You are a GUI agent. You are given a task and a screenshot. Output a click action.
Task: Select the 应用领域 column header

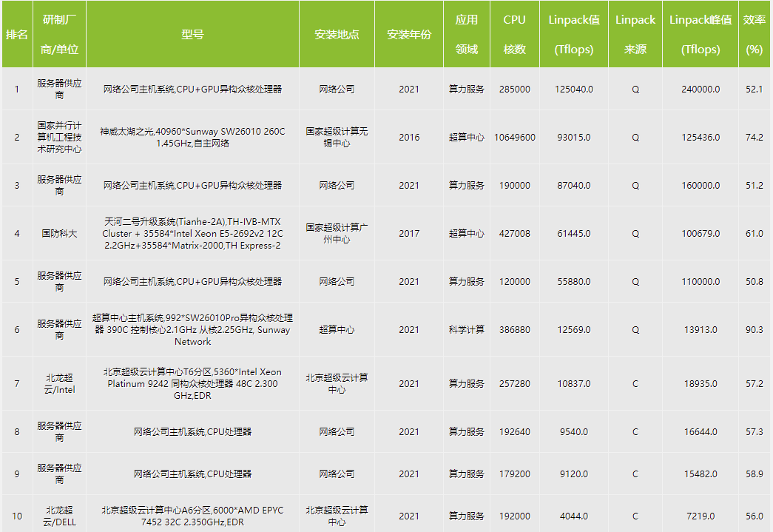click(466, 35)
